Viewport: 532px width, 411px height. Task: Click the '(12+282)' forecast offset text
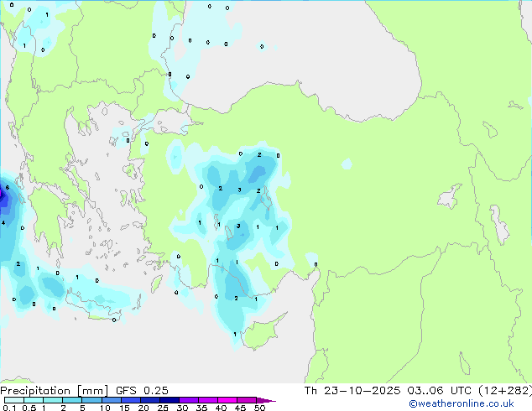[505, 391]
